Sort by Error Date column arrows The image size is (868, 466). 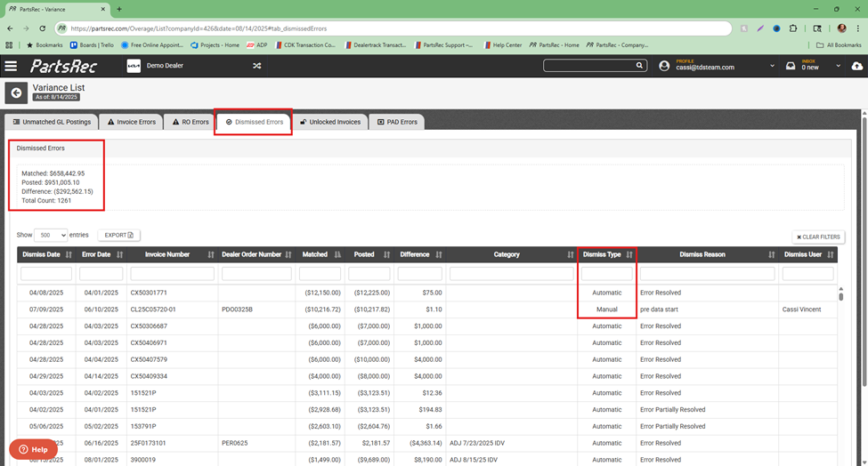click(119, 255)
